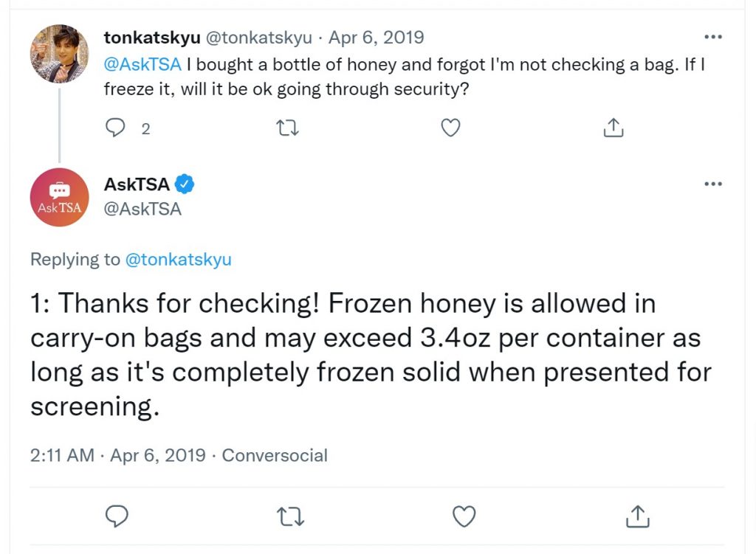Image resolution: width=756 pixels, height=554 pixels.
Task: Open tonkatskyu's profile picture
Action: click(x=59, y=53)
